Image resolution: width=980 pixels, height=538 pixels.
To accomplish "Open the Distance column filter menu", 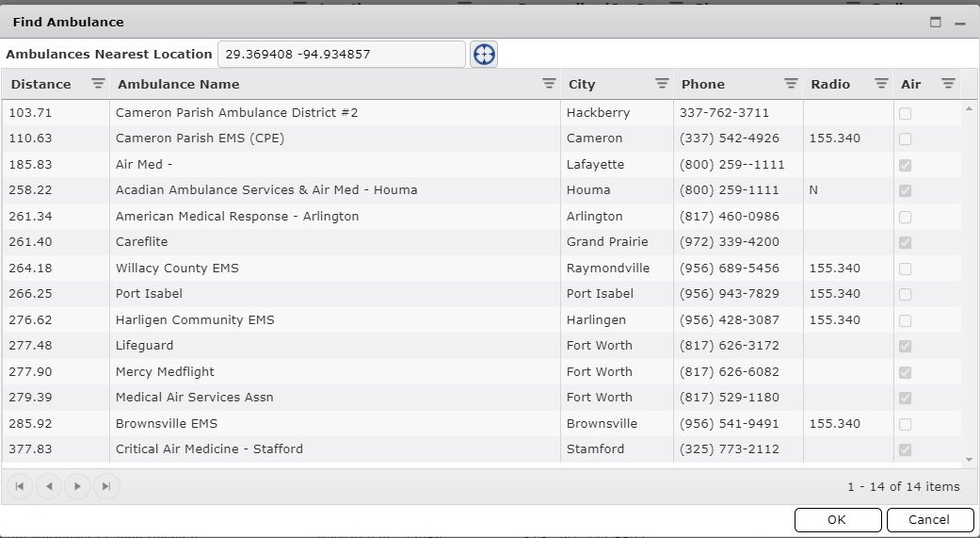I will (98, 84).
